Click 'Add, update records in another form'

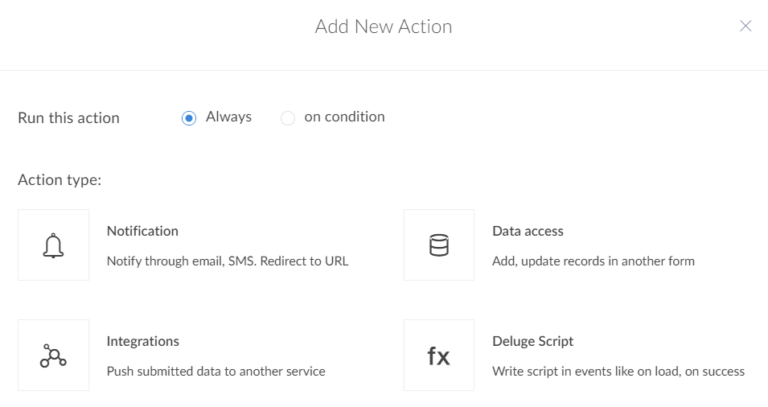pos(593,261)
